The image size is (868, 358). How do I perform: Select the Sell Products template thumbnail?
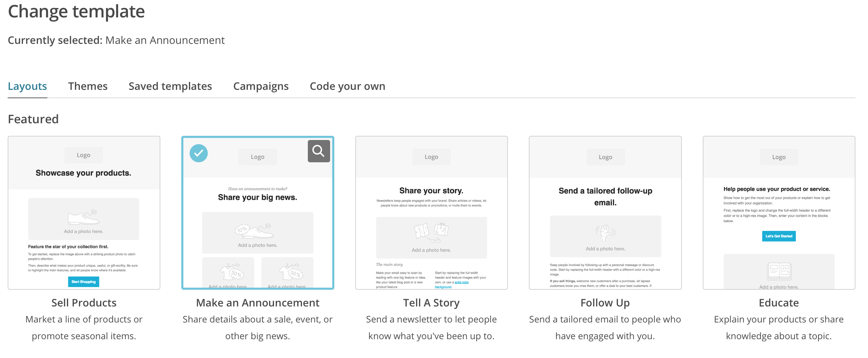(84, 212)
